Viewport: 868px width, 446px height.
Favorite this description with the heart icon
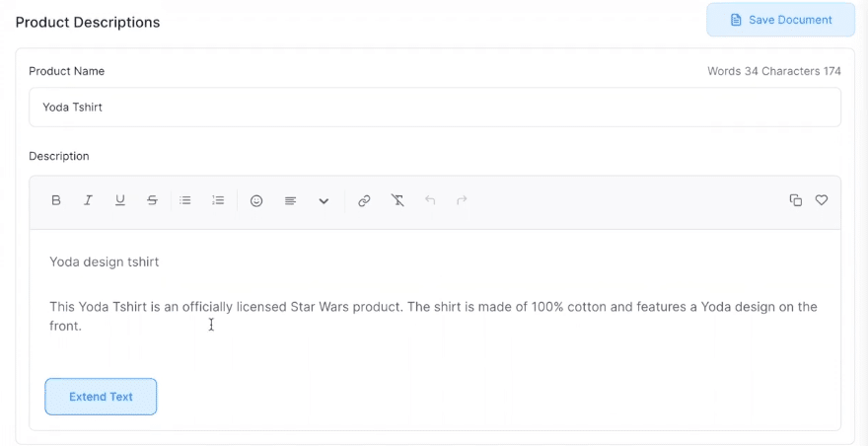(822, 200)
